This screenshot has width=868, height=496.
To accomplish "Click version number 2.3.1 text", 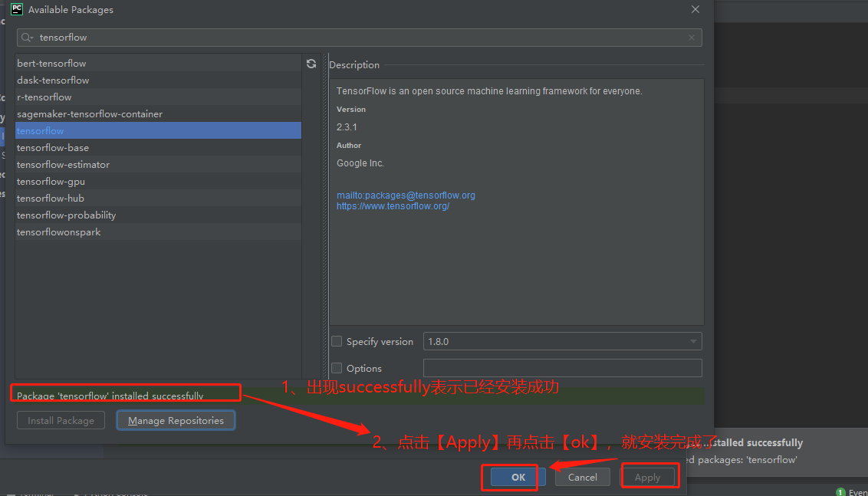I will 347,126.
